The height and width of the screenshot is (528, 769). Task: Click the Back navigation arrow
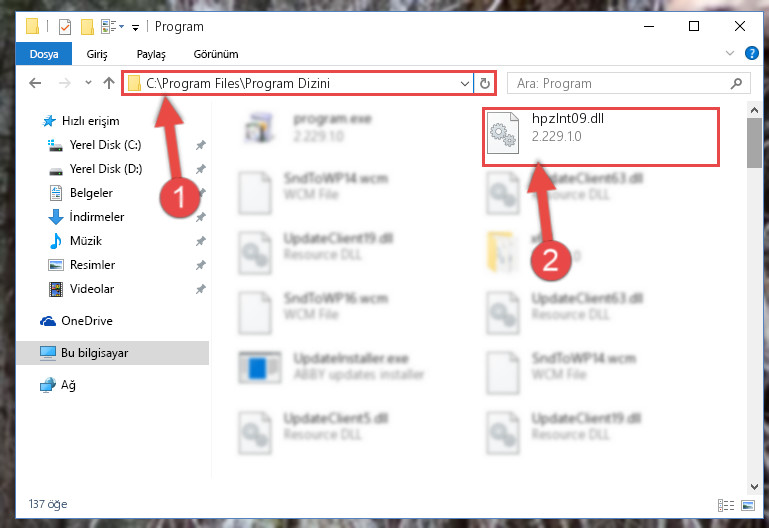point(35,83)
